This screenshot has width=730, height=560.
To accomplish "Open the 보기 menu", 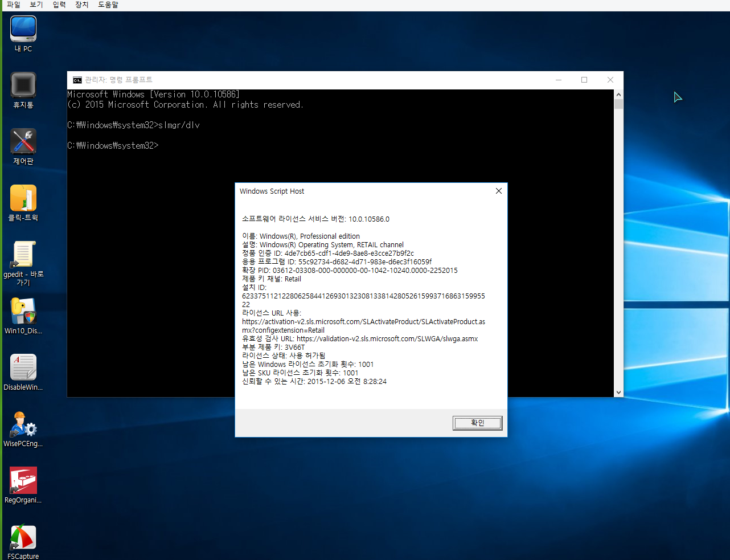I will 36,5.
